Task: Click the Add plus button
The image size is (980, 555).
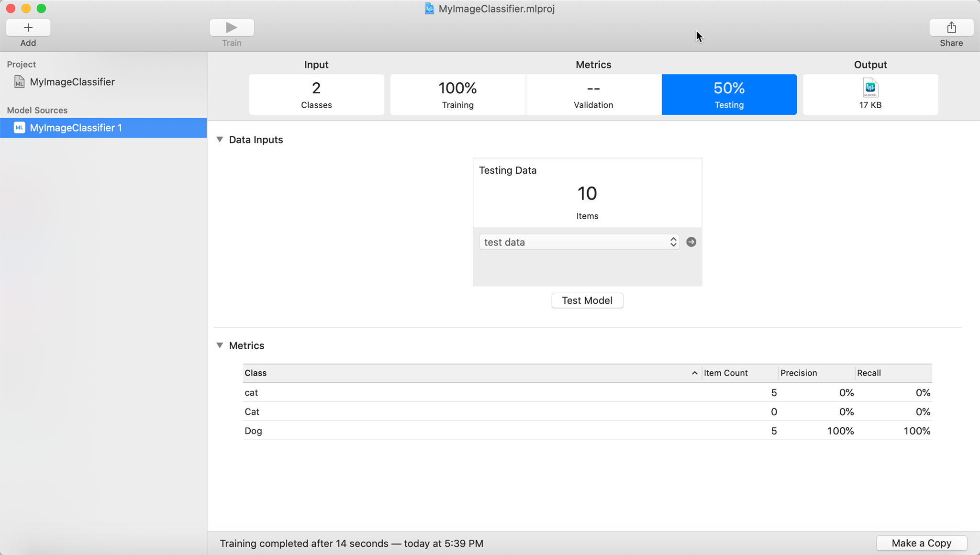Action: pos(28,28)
